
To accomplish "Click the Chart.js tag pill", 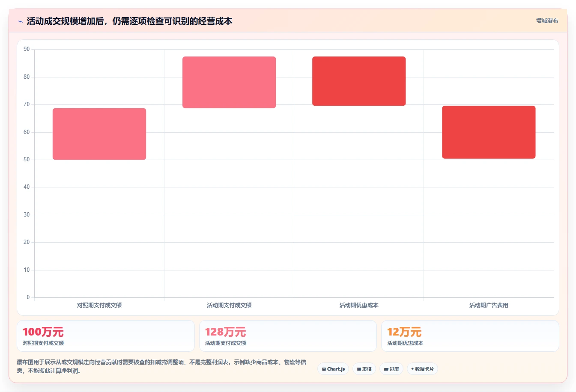I will (333, 369).
